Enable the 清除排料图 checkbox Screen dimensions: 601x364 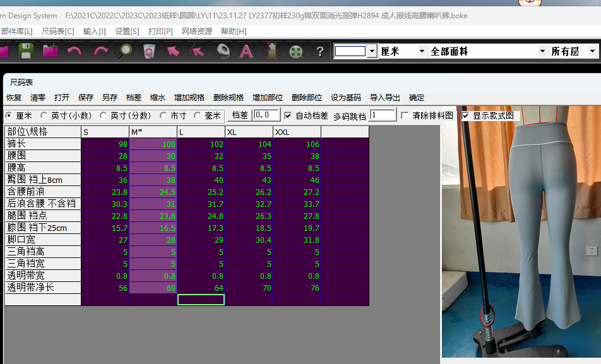(405, 115)
